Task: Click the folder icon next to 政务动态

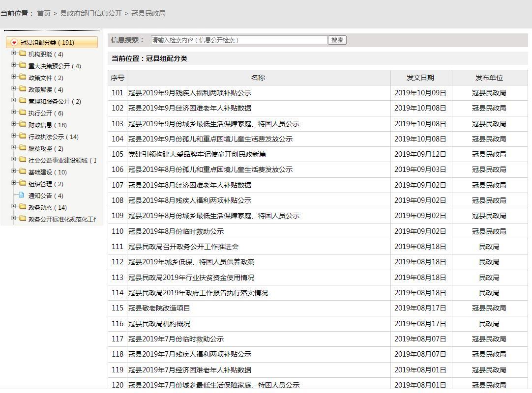Action: (x=23, y=207)
